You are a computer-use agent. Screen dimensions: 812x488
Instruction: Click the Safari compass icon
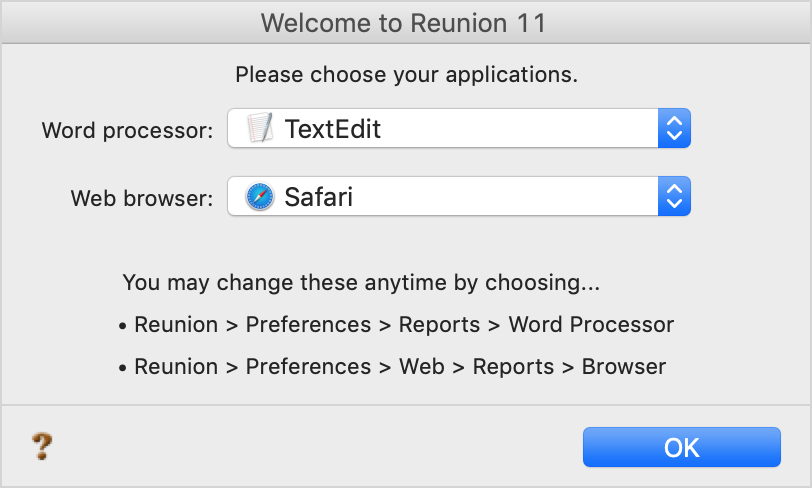click(x=260, y=196)
